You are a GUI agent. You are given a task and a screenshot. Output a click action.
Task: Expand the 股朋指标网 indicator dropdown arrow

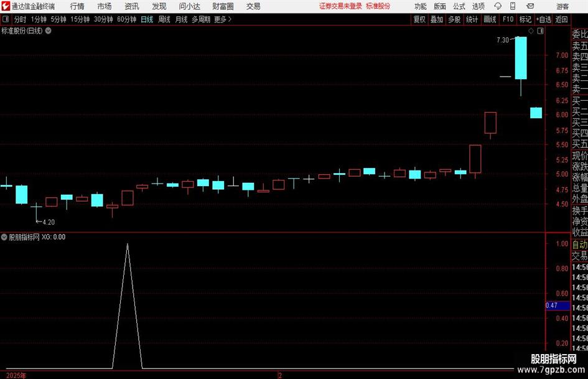[x=4, y=236]
